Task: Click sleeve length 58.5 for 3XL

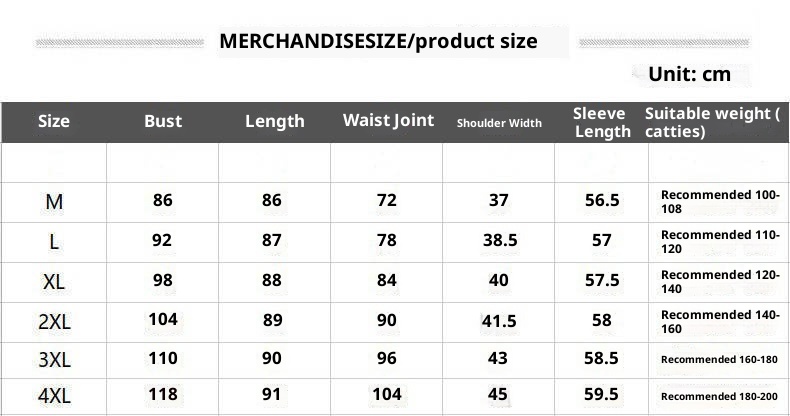Action: [602, 358]
